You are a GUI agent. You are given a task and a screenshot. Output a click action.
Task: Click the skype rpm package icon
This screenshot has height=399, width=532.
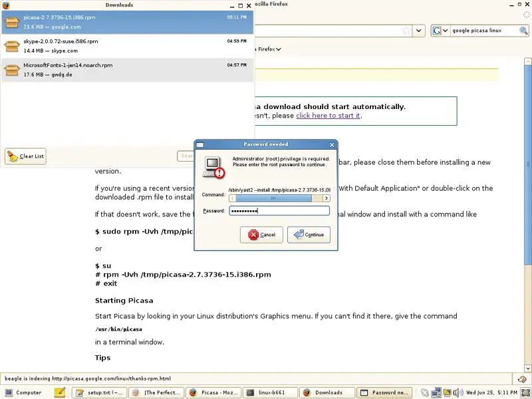[12, 46]
